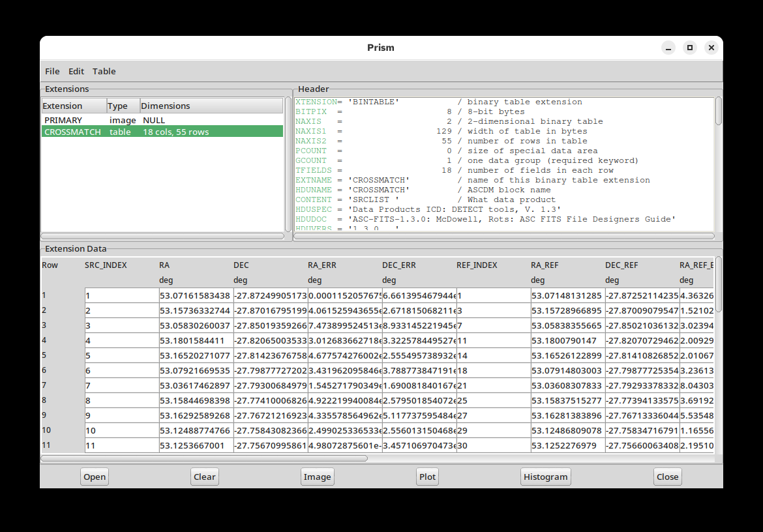Select RA_REF cell 53.16526122899
Viewport: 763px width, 532px height.
[568, 356]
